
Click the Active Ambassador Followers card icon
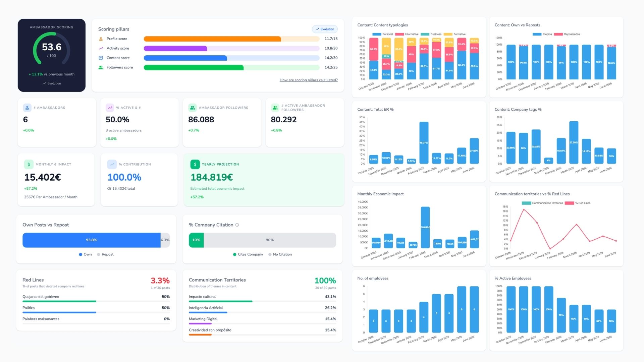point(275,108)
